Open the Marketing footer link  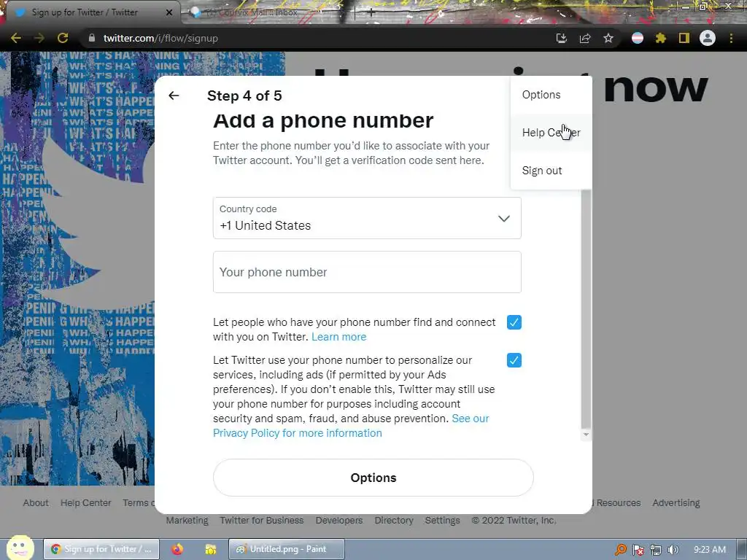click(x=187, y=521)
